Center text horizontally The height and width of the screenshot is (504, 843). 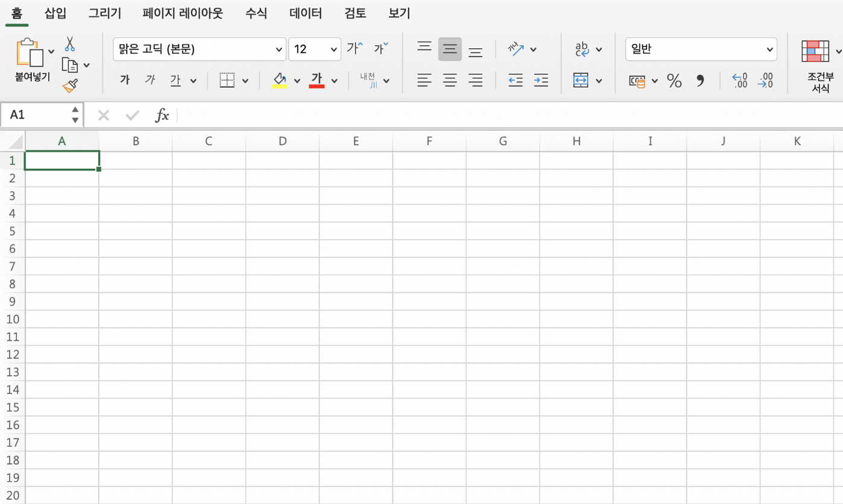(x=450, y=80)
